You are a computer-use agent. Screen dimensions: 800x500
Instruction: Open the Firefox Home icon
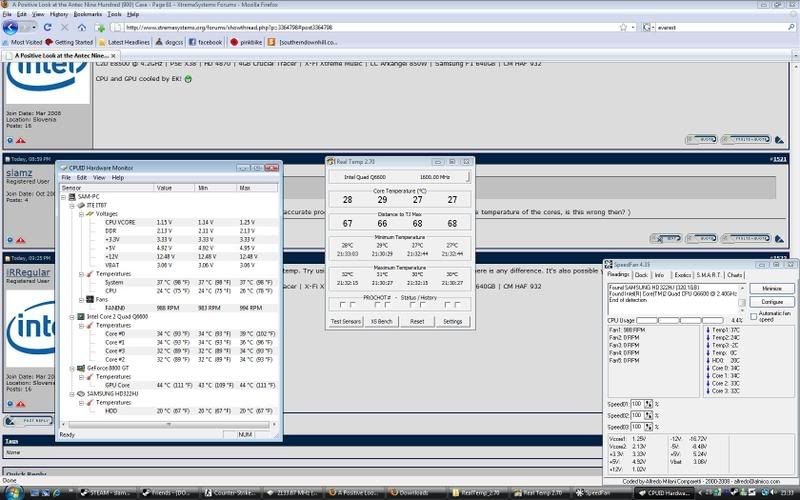[x=82, y=28]
